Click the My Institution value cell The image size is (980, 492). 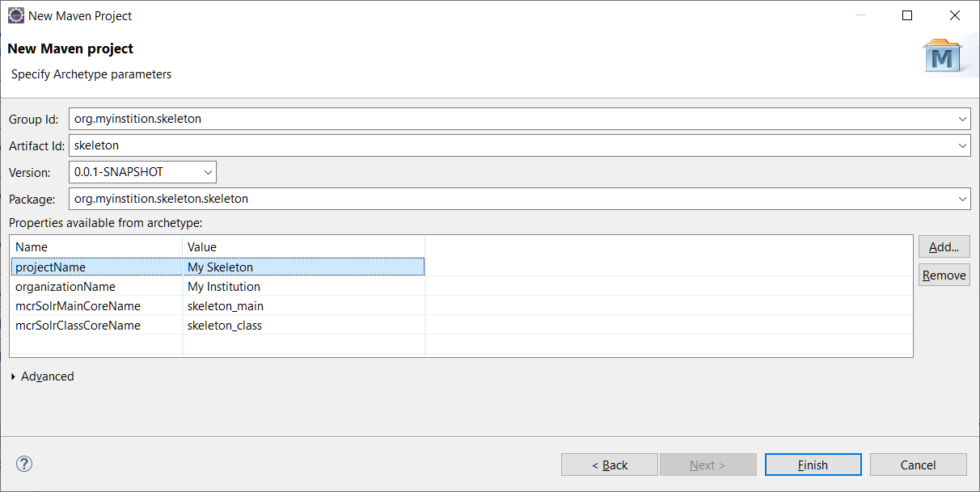pyautogui.click(x=304, y=286)
